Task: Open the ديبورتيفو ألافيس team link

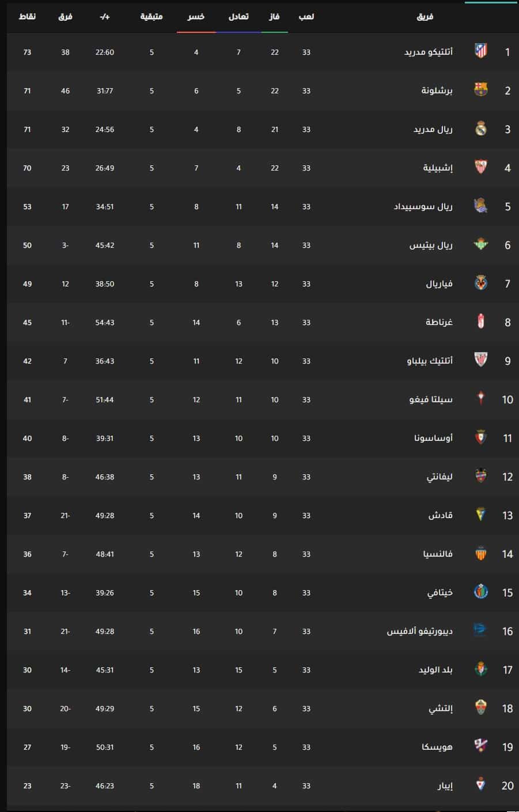Action: pyautogui.click(x=419, y=631)
